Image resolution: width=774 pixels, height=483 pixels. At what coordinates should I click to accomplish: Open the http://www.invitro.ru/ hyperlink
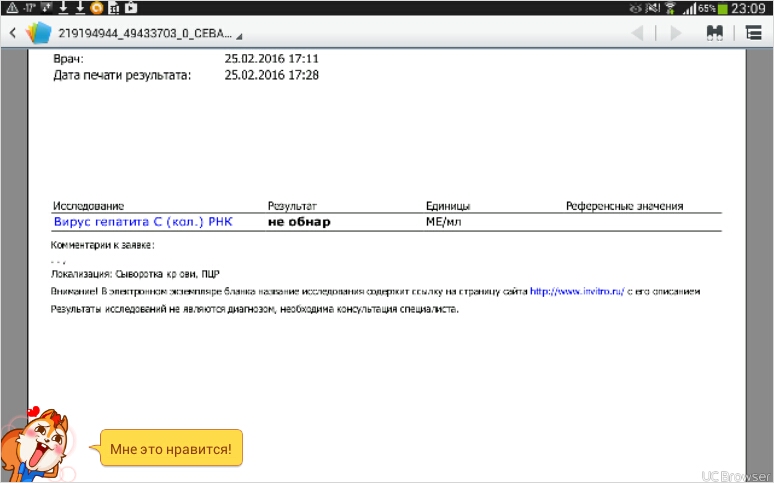[x=576, y=291]
